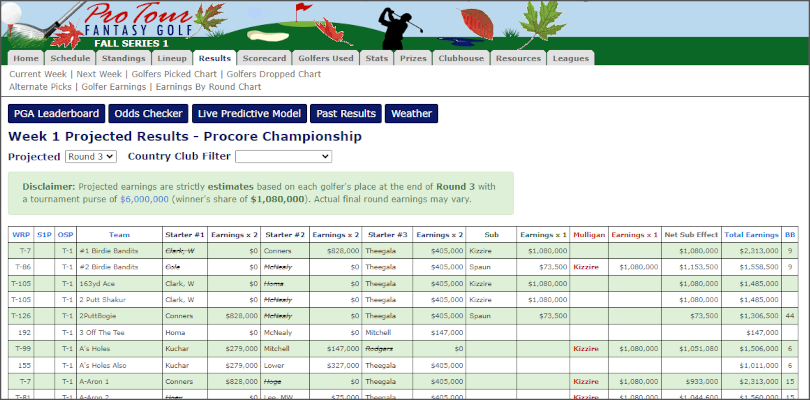Image resolution: width=810 pixels, height=400 pixels.
Task: View the Golfers Dropped Chart
Action: pyautogui.click(x=274, y=74)
